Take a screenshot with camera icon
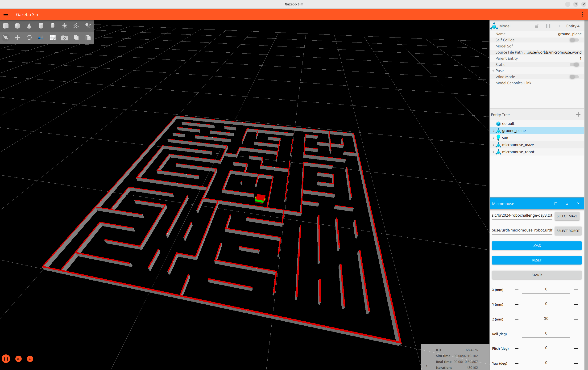The height and width of the screenshot is (370, 588). tap(64, 38)
